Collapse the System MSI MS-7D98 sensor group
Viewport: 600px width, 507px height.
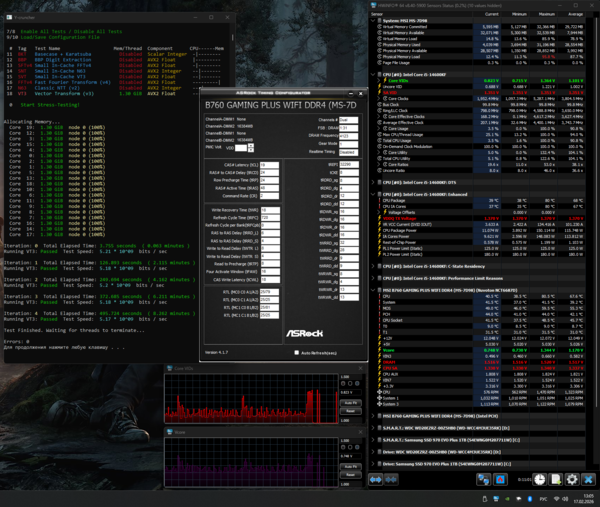pyautogui.click(x=373, y=21)
